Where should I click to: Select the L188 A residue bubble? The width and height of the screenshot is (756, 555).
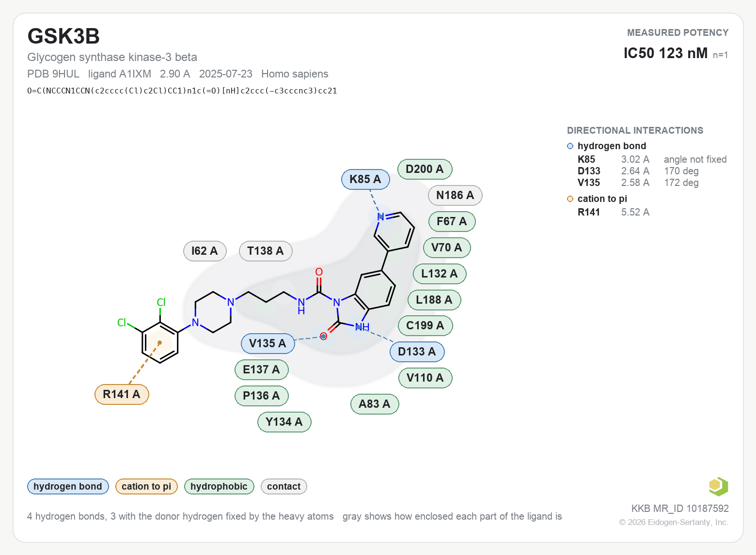pyautogui.click(x=434, y=300)
